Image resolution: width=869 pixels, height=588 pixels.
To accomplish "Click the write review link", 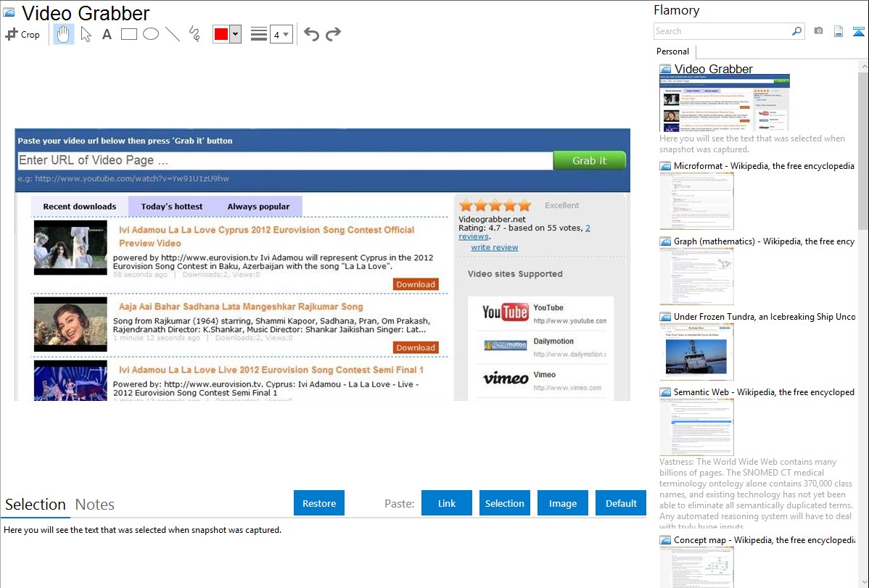I will click(x=495, y=248).
